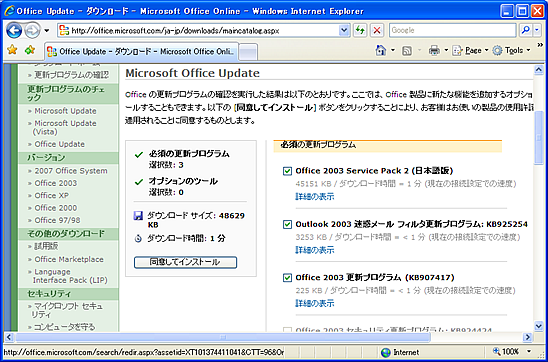
Task: Open the Home button dropdown arrow
Action: pos(393,51)
